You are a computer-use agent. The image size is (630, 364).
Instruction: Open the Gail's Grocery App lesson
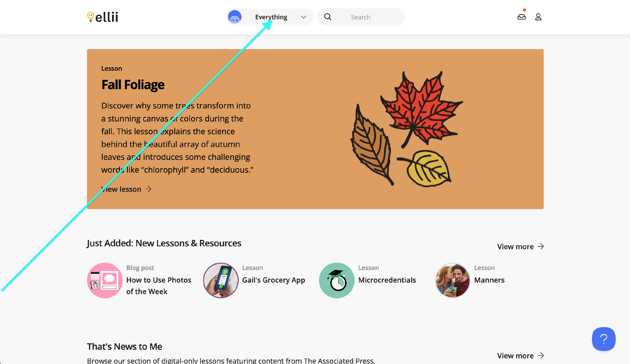click(273, 280)
